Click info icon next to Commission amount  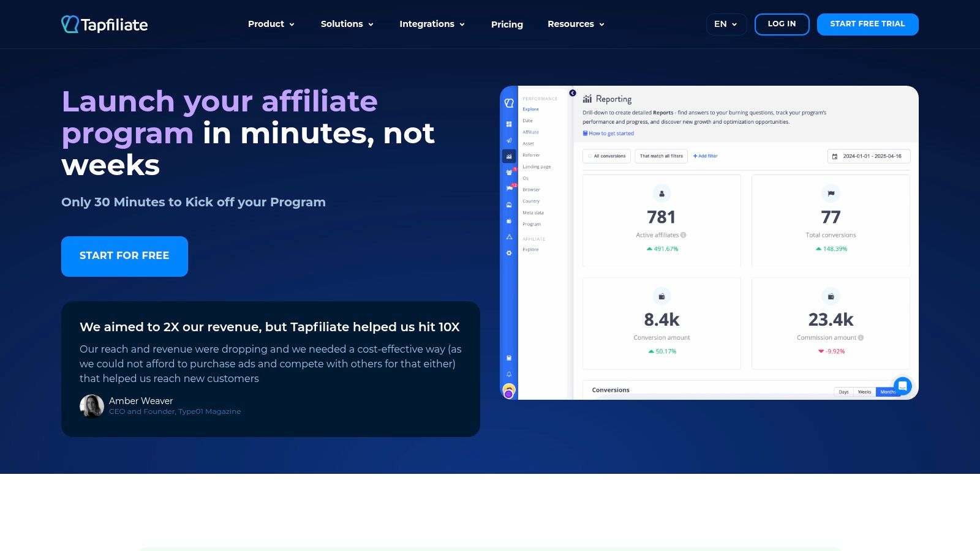coord(861,338)
